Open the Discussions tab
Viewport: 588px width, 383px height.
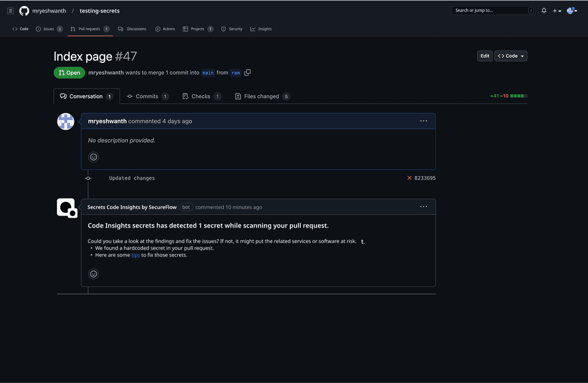coord(132,29)
